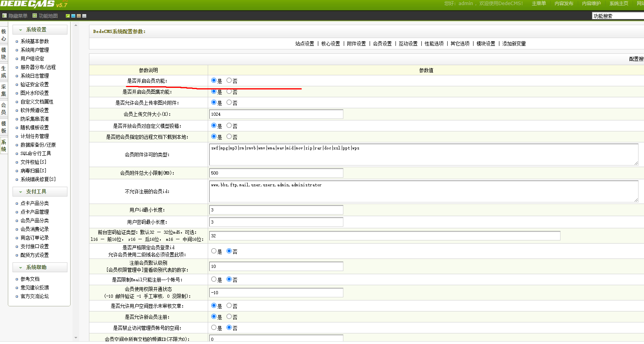
Task: Click bullet icon beside 支付接口设置
Action: tap(17, 247)
